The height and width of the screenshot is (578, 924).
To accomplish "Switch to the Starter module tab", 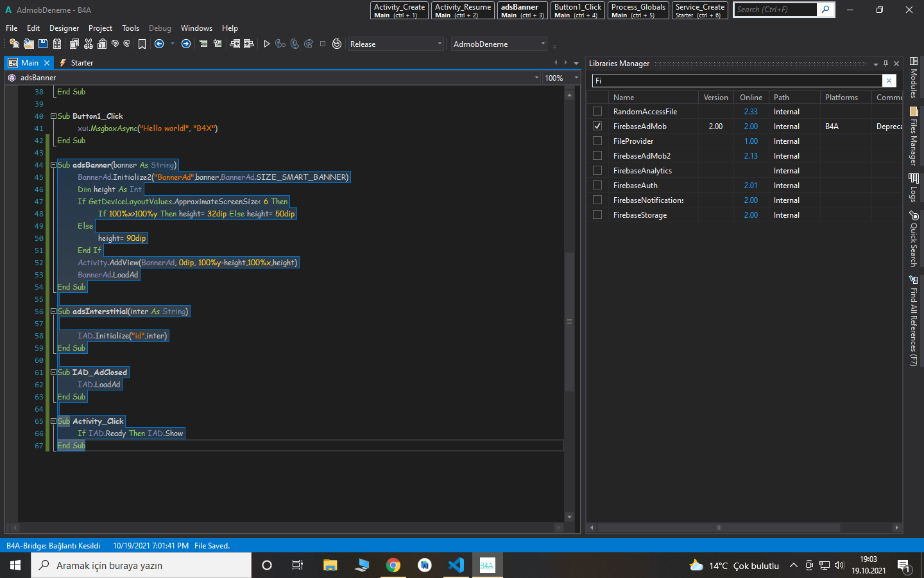I will 76,63.
